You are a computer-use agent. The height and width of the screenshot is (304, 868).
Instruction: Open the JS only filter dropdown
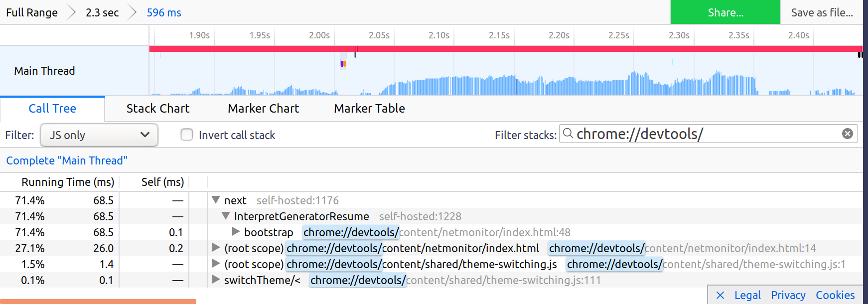click(x=99, y=135)
